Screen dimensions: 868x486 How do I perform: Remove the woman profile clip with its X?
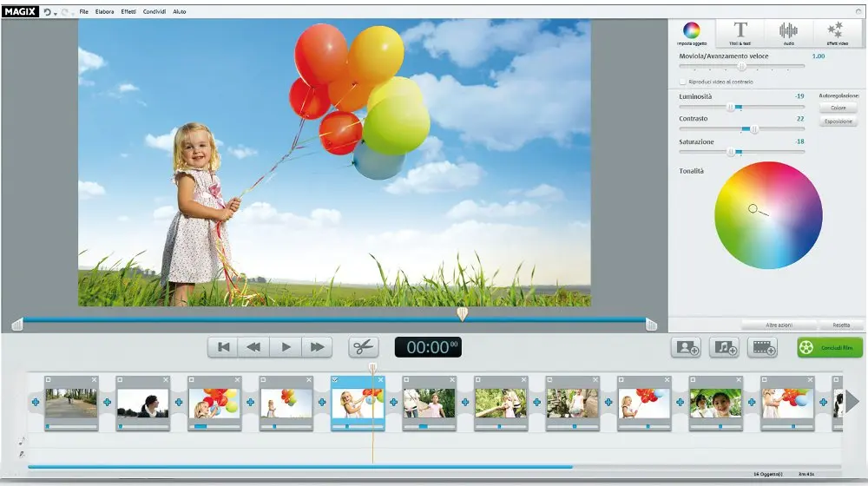tap(166, 380)
